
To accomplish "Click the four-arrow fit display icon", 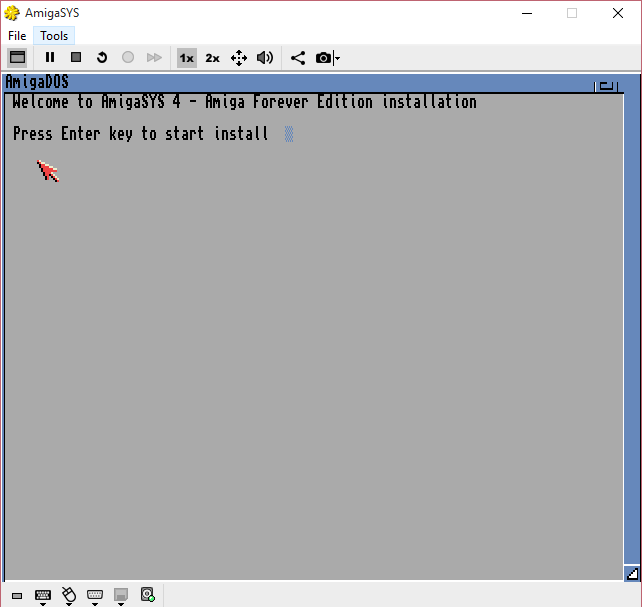I will 239,58.
